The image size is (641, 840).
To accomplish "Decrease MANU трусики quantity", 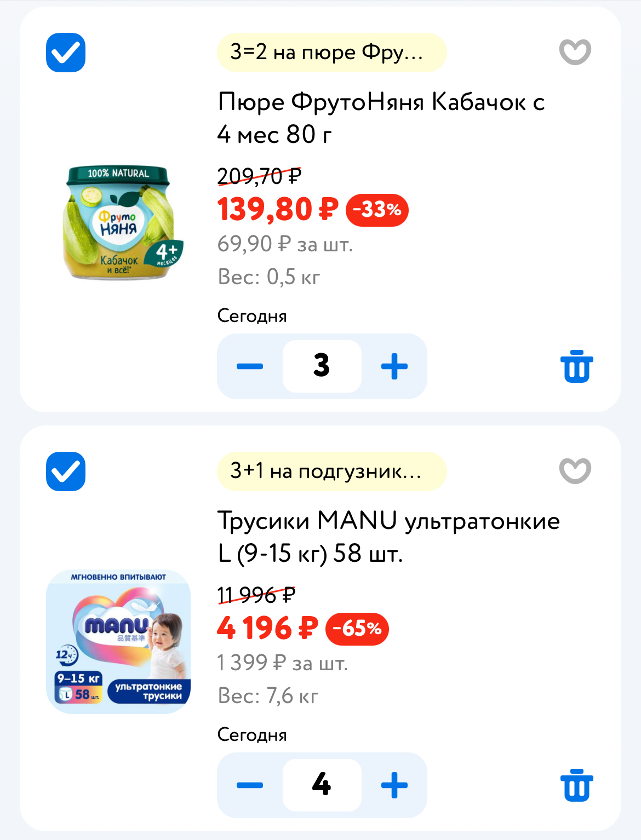I will (250, 785).
